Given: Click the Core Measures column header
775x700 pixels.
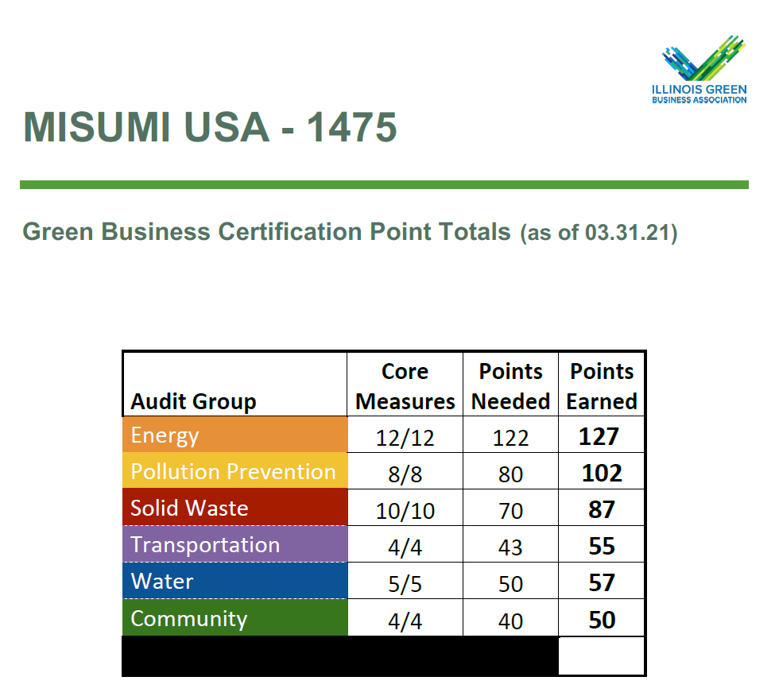Looking at the screenshot, I should tap(405, 386).
